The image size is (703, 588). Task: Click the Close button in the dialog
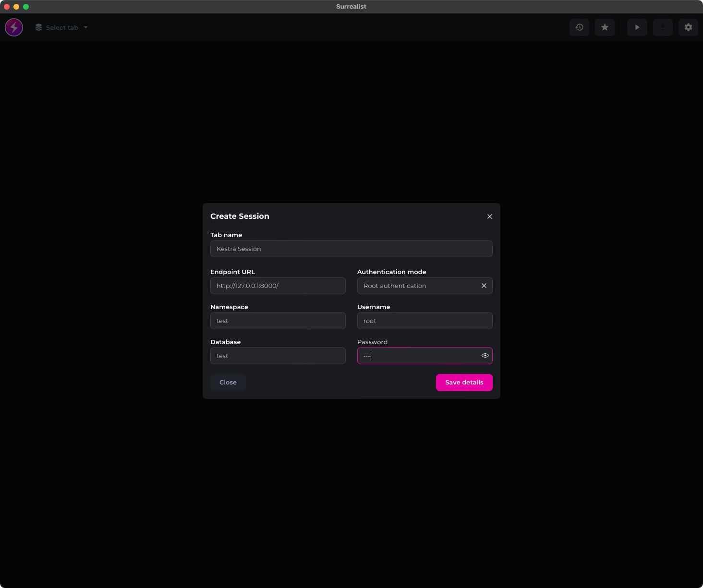pos(228,382)
